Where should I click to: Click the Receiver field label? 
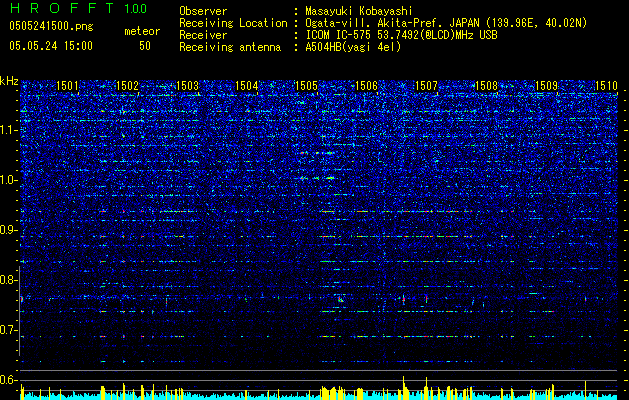[203, 35]
